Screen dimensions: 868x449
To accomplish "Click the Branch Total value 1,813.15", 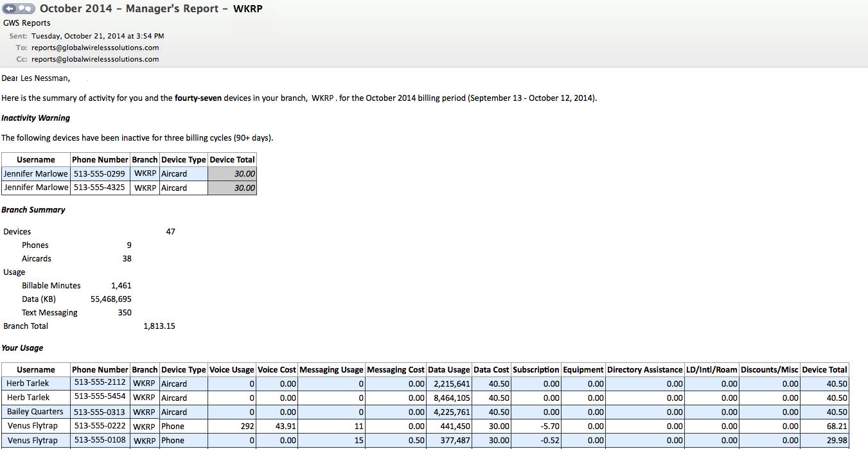I will tap(159, 326).
